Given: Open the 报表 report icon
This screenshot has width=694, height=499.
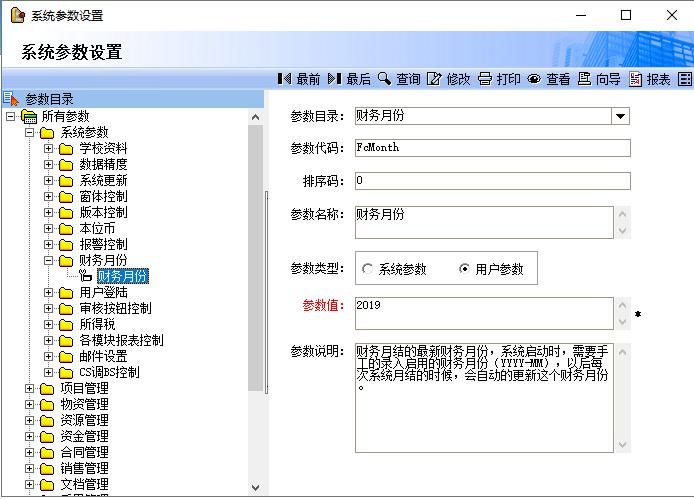Looking at the screenshot, I should click(x=635, y=79).
